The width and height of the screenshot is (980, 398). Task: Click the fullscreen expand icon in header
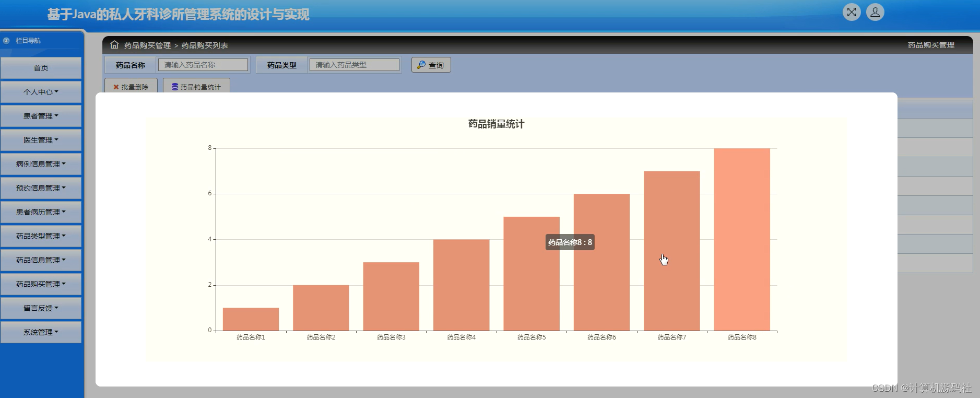pyautogui.click(x=852, y=12)
